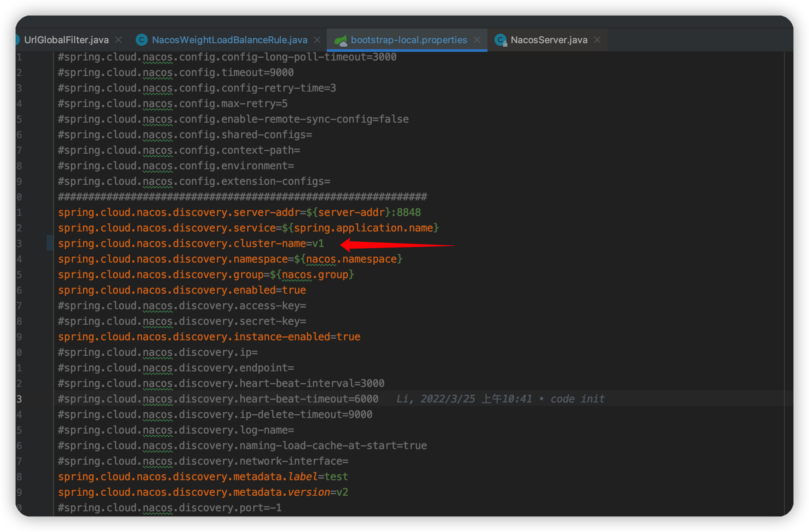The image size is (809, 532).
Task: Click the naming-load-cache-at-start=true line
Action: coord(242,446)
